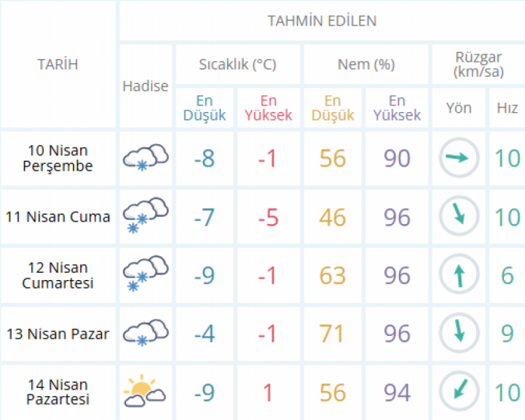The image size is (525, 420).
Task: Click the wind direction arrow for 10 Nisan
Action: click(458, 158)
